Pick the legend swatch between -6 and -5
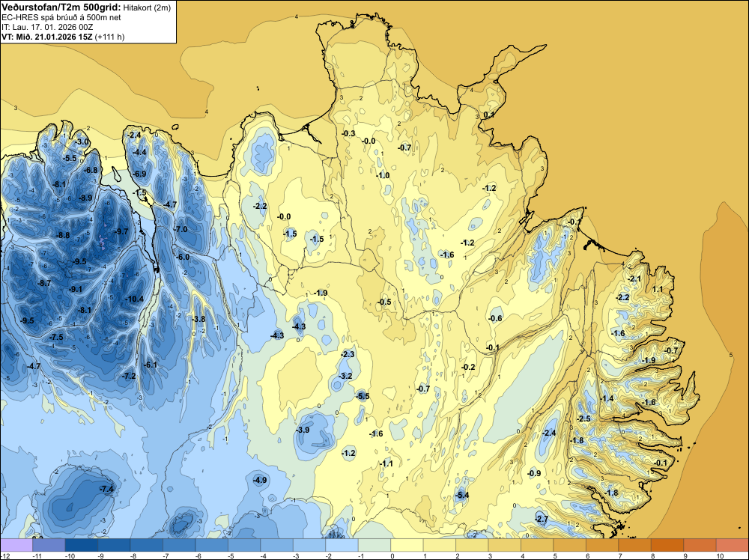Screen dimensions: 749x560 212,545
